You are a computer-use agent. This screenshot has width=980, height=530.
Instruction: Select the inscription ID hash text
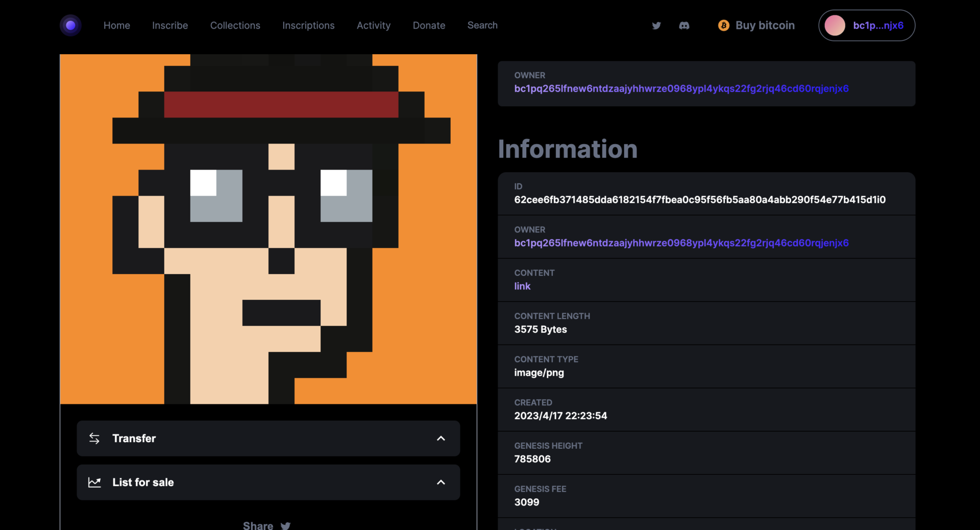700,200
